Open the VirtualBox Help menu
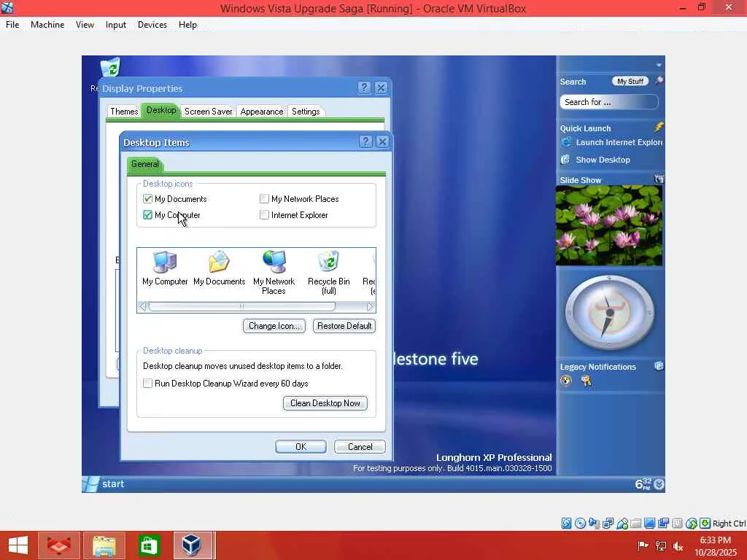Image resolution: width=747 pixels, height=560 pixels. tap(187, 25)
